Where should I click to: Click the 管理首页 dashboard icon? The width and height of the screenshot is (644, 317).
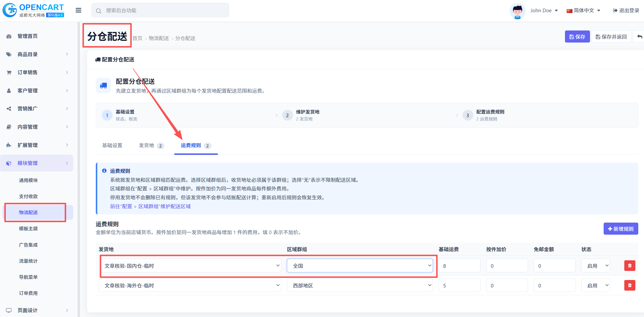coord(9,36)
